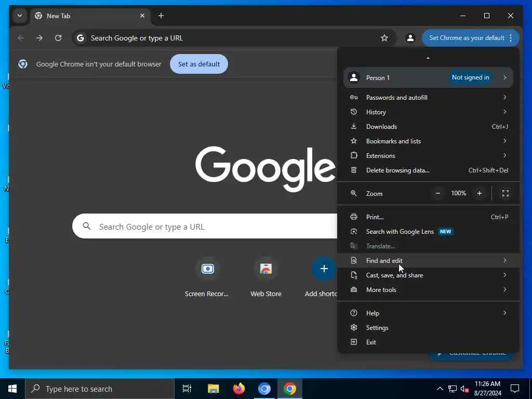This screenshot has width=532, height=399.
Task: Click the Set as default button
Action: tap(199, 64)
